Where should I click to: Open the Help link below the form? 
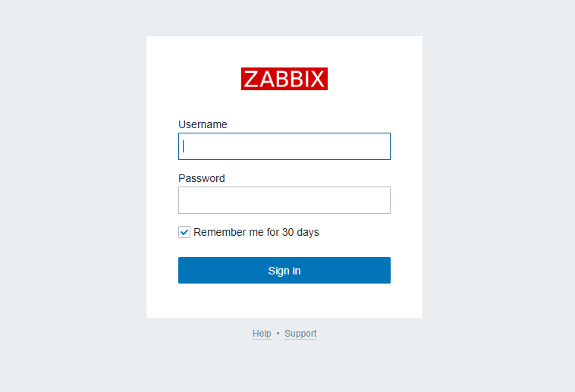[x=262, y=334]
